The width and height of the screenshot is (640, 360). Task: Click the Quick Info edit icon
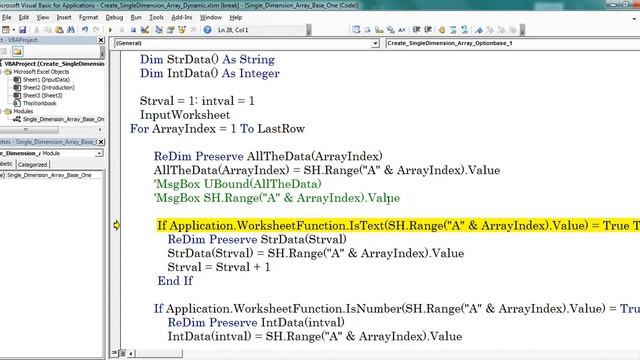(x=379, y=30)
